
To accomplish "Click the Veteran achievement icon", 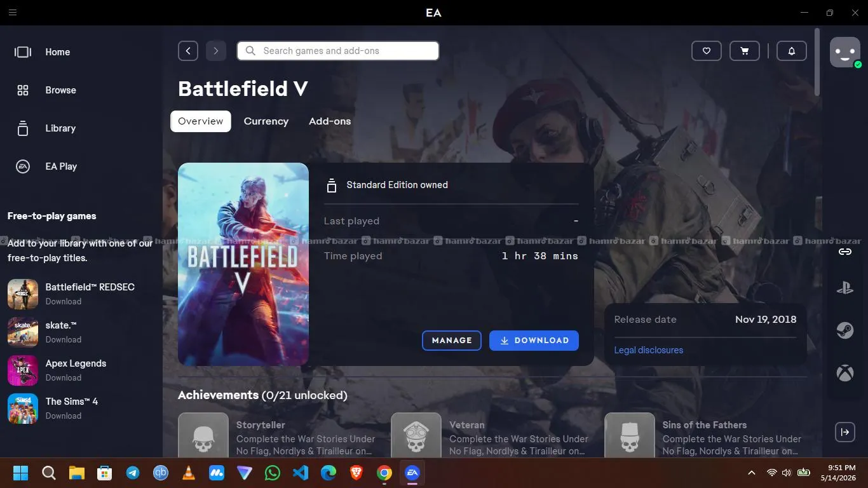I will 416,435.
